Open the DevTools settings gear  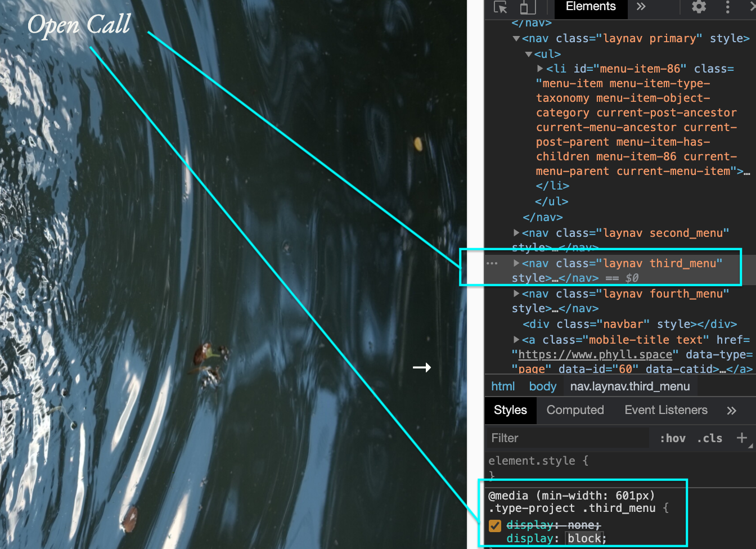(x=698, y=8)
